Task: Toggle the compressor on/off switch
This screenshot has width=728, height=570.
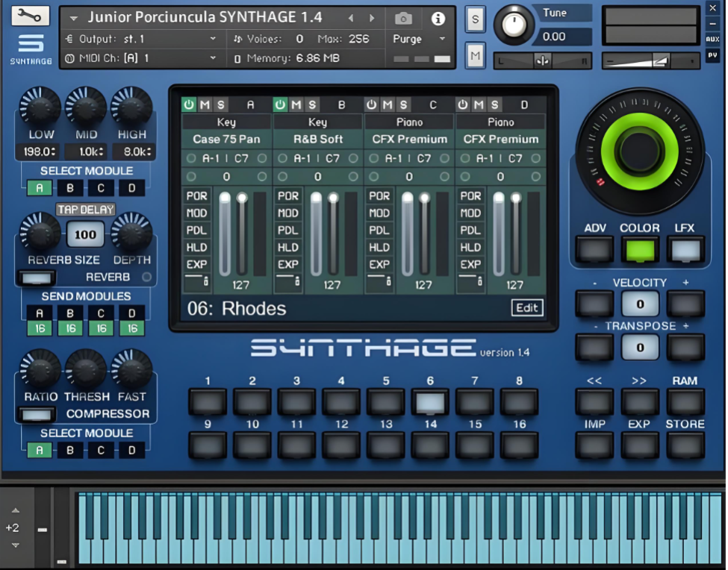Action: pyautogui.click(x=37, y=414)
